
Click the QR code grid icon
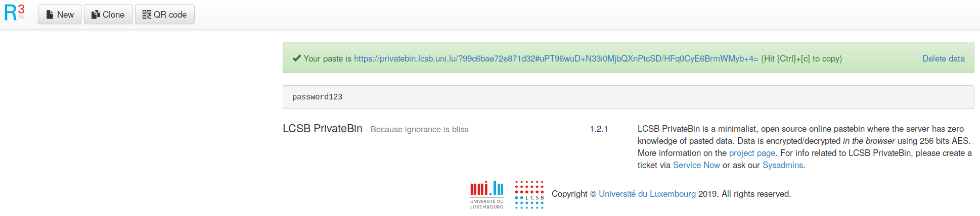click(x=147, y=15)
